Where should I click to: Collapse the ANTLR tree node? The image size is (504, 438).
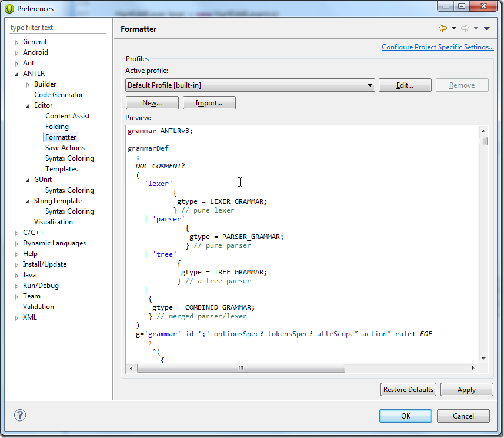tap(17, 74)
